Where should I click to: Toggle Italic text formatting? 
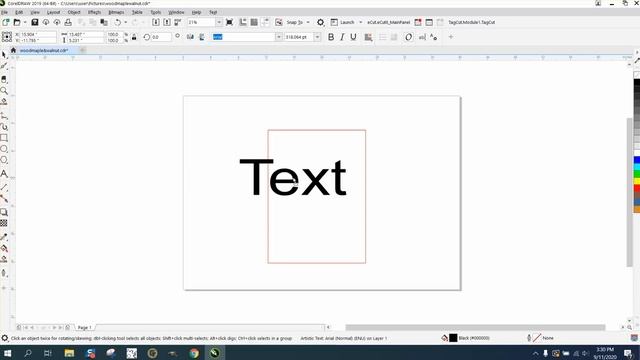(342, 37)
